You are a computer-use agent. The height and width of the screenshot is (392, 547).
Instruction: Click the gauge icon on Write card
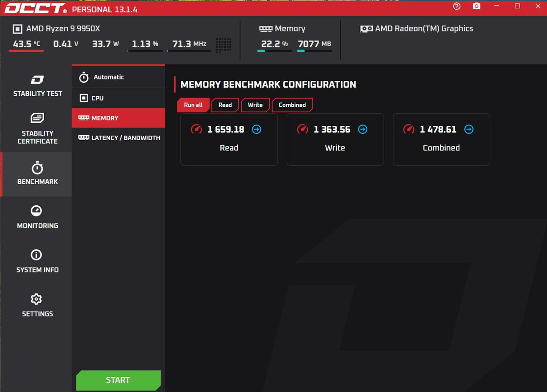pos(302,129)
